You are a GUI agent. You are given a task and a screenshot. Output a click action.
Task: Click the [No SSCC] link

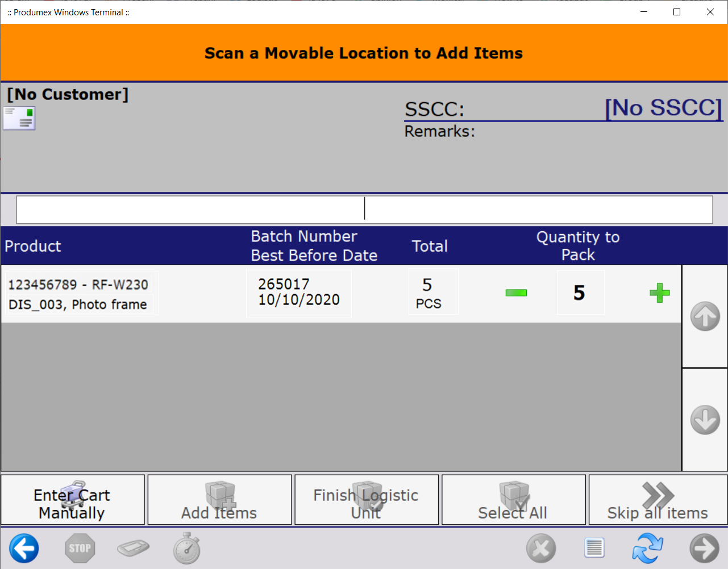click(663, 108)
